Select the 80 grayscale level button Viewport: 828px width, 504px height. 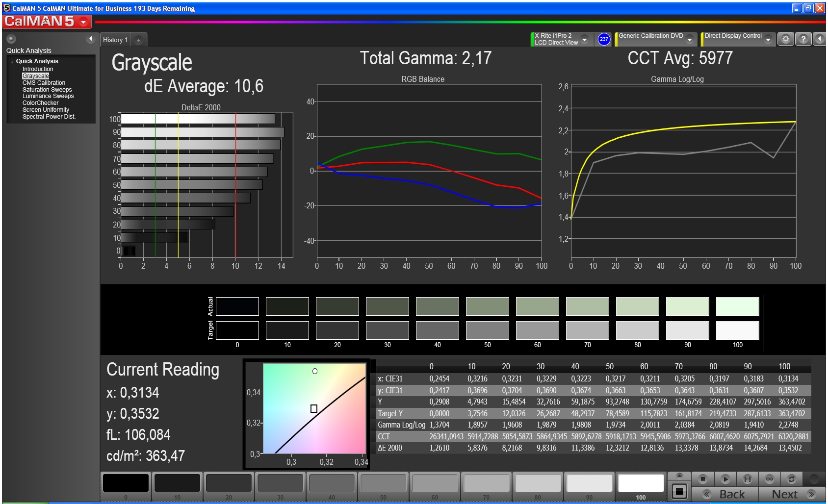tap(538, 486)
